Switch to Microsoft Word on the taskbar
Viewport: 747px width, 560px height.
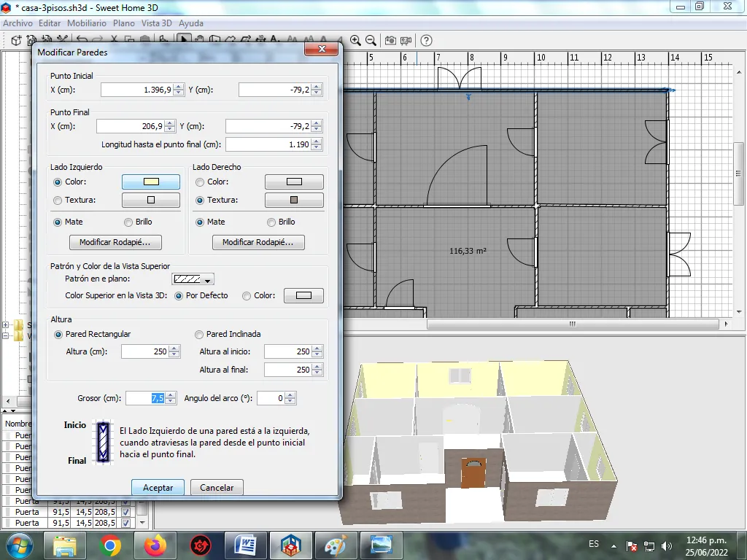coord(246,545)
